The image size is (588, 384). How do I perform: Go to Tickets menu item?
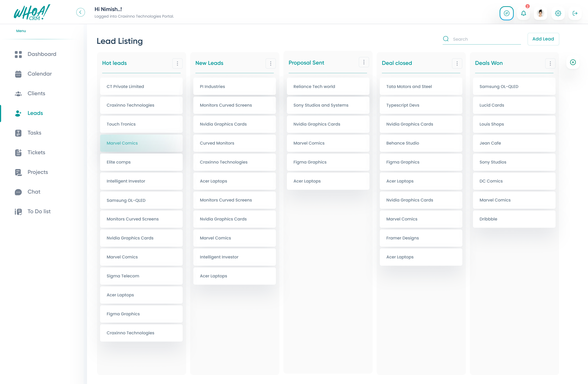(36, 152)
